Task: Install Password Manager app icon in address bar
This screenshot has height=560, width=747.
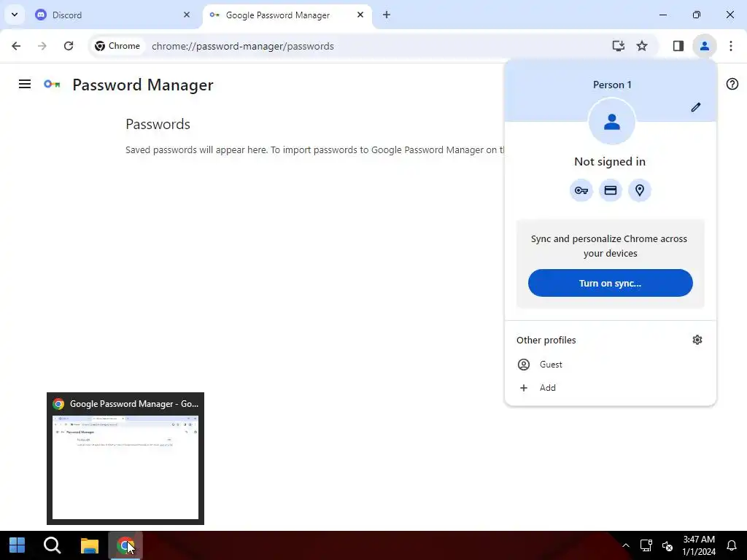Action: pyautogui.click(x=619, y=46)
